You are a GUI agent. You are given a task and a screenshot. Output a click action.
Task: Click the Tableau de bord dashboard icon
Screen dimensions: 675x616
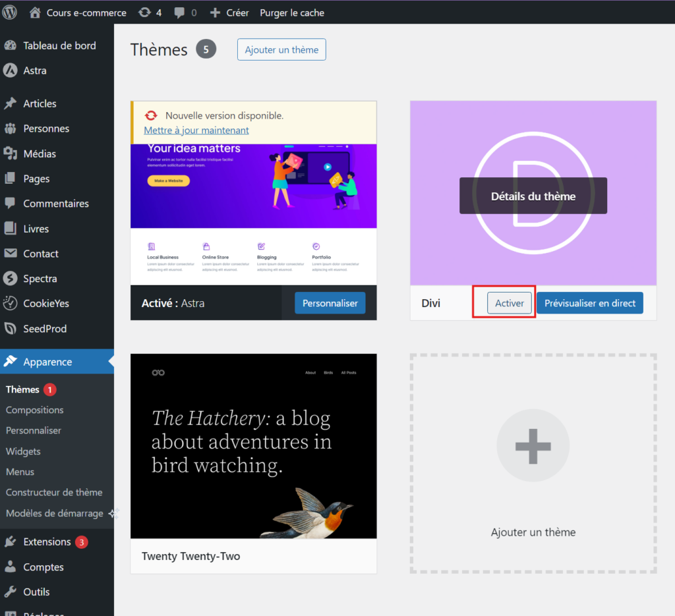pyautogui.click(x=11, y=45)
